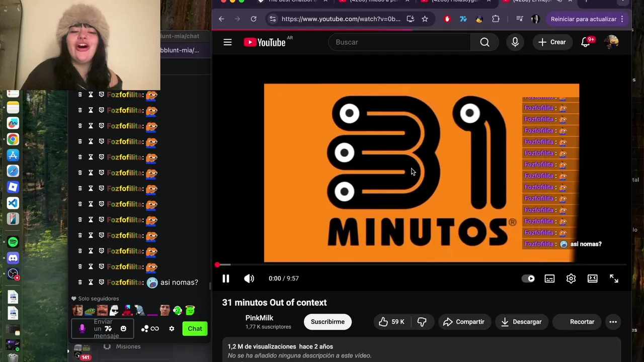Go to YouTube home via the logo

coord(265,42)
